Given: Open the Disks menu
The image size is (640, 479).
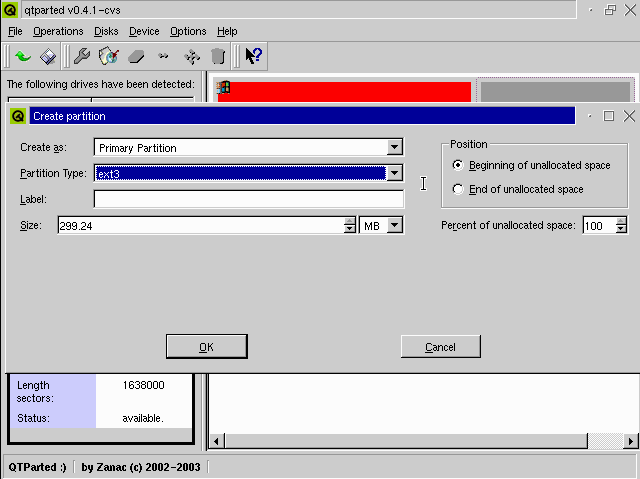Looking at the screenshot, I should 106,31.
